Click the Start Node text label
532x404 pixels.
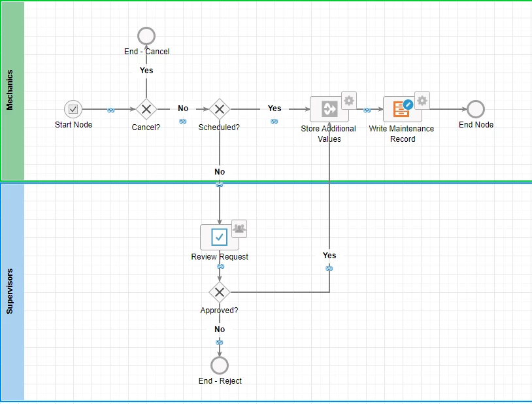pyautogui.click(x=73, y=125)
